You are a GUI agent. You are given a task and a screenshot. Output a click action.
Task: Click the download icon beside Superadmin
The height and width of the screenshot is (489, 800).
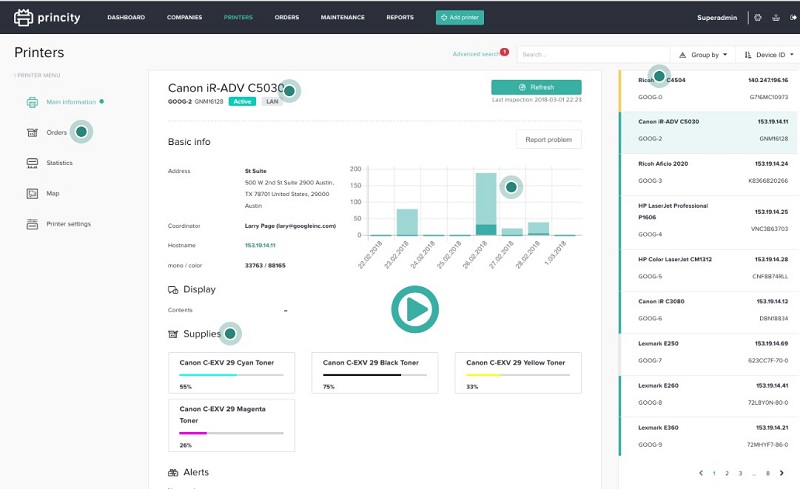coord(776,17)
